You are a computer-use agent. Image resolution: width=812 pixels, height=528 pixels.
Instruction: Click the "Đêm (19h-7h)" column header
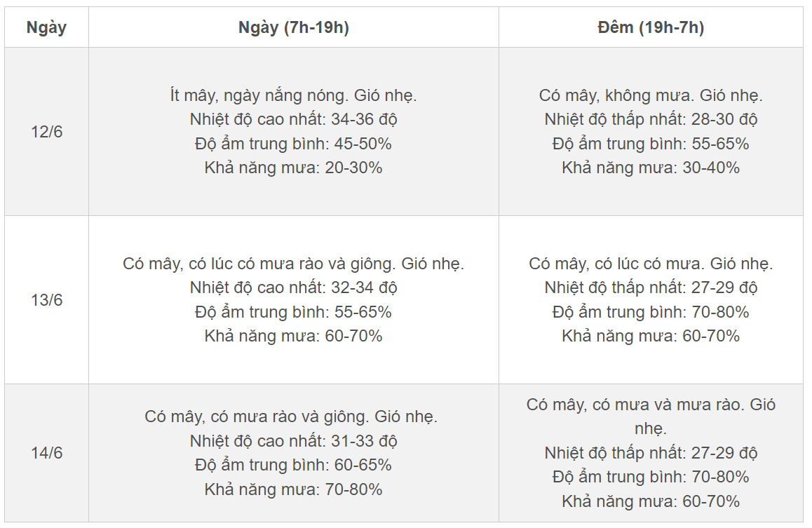(651, 27)
